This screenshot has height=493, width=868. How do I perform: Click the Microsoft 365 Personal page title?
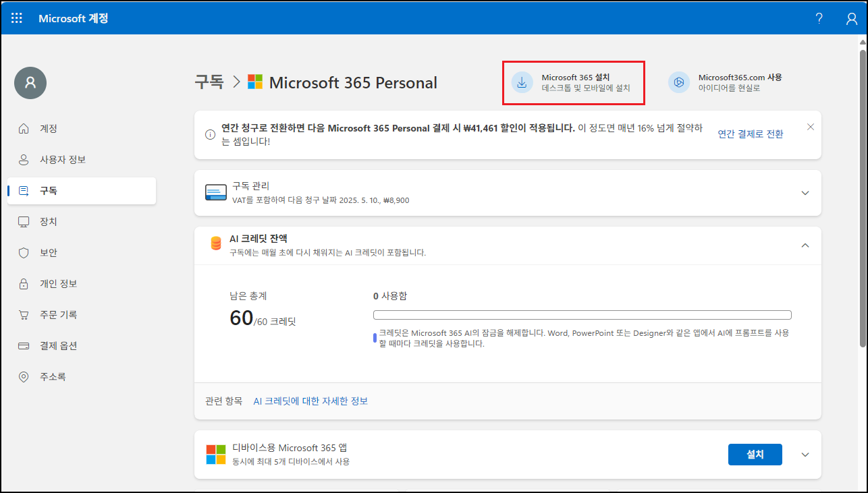[353, 82]
